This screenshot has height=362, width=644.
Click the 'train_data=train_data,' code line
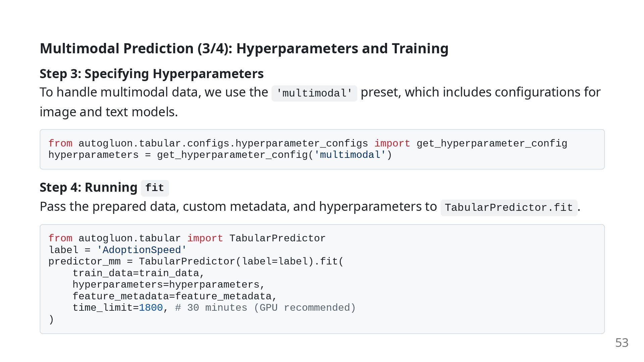click(138, 273)
